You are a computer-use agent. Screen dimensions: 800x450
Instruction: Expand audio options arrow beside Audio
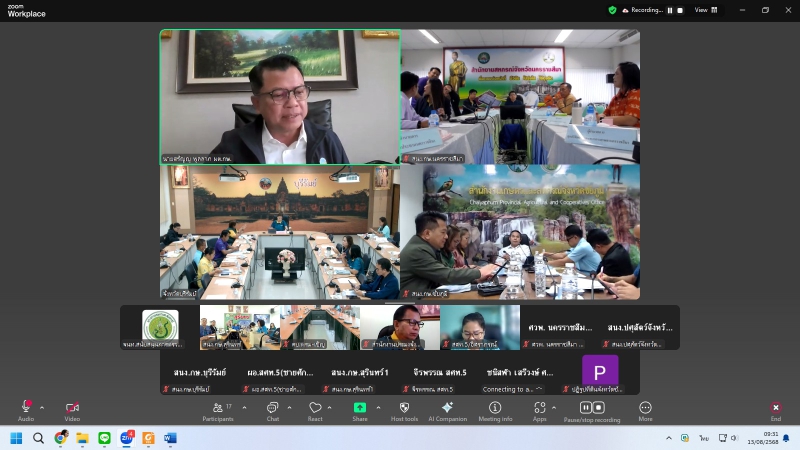click(42, 408)
